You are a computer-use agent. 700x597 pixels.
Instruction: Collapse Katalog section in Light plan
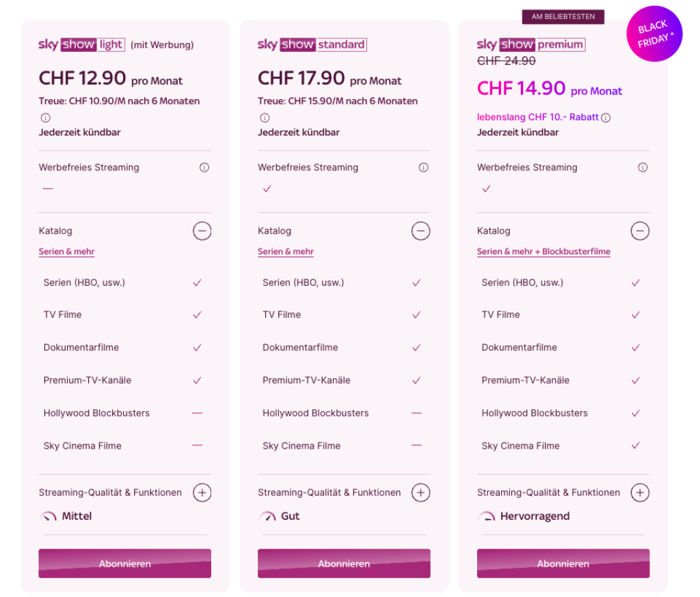pos(202,231)
